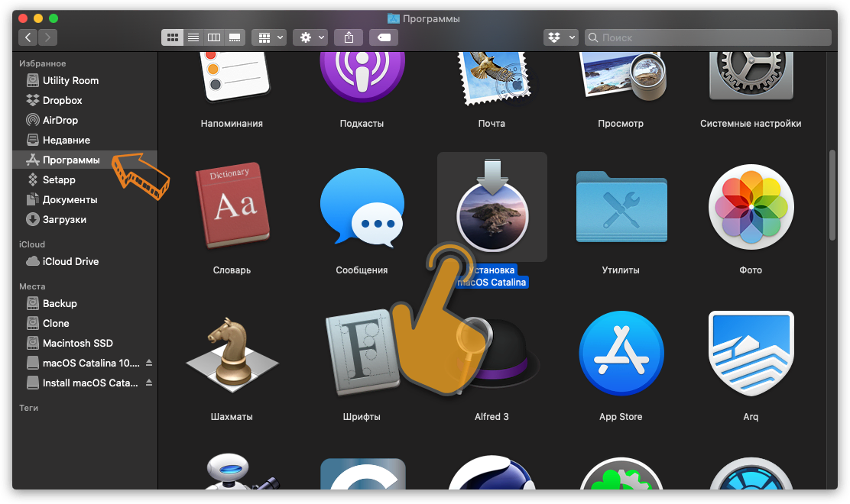
Task: Open the Dropbox toolbar dropdown
Action: (560, 37)
